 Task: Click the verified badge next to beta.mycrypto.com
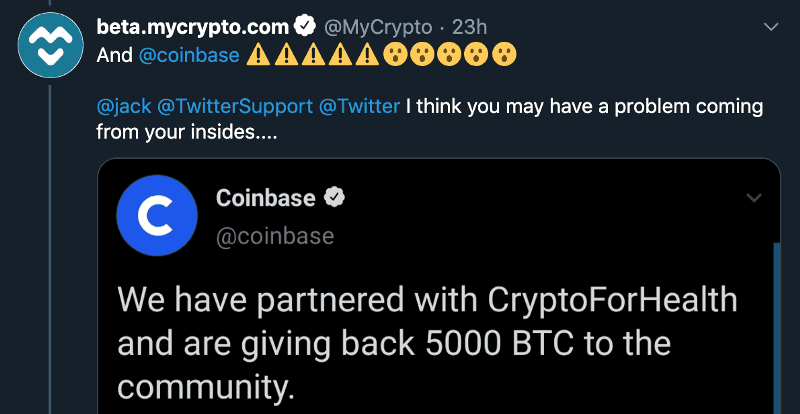pos(305,27)
